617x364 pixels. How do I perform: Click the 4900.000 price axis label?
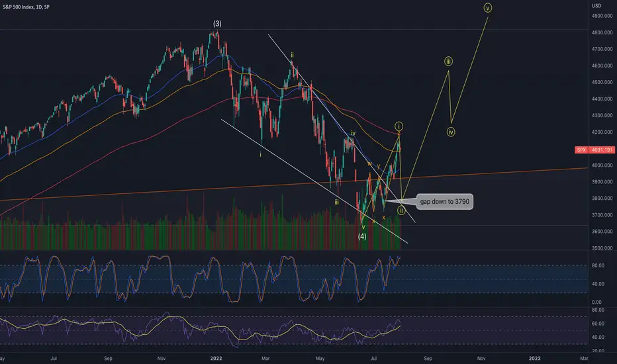(602, 16)
